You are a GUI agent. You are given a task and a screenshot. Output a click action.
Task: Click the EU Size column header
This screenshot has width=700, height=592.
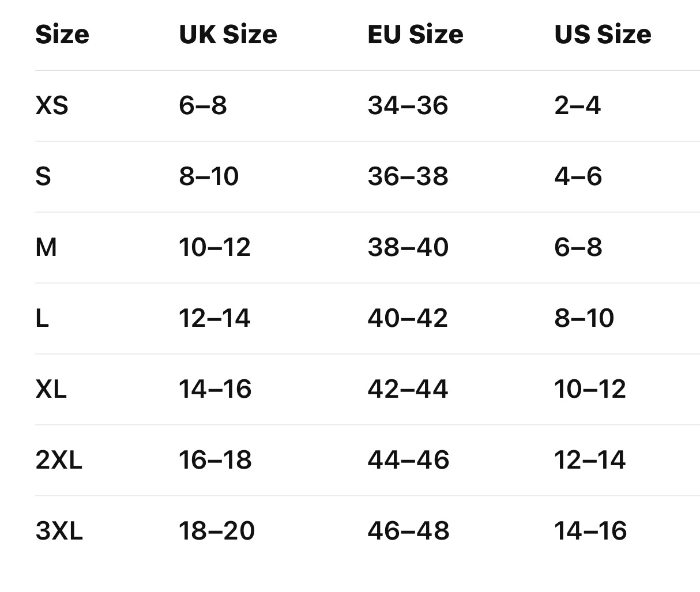(x=415, y=35)
